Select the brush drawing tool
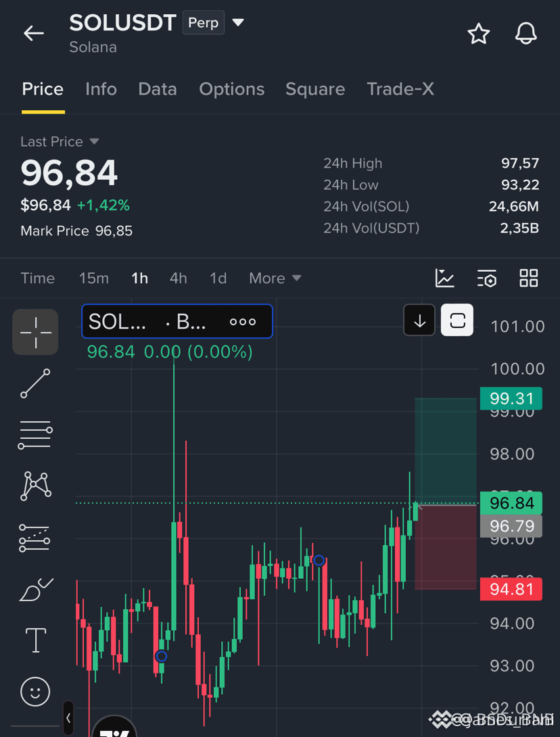Image resolution: width=560 pixels, height=737 pixels. coord(36,590)
